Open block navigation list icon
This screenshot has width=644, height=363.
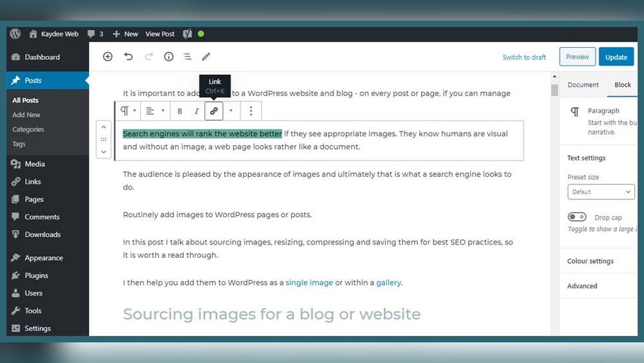coord(187,57)
